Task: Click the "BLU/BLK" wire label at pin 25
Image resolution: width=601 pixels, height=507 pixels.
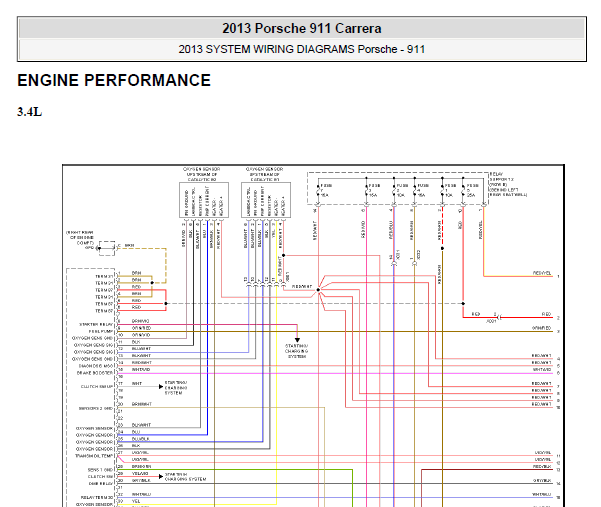Action: (x=140, y=439)
